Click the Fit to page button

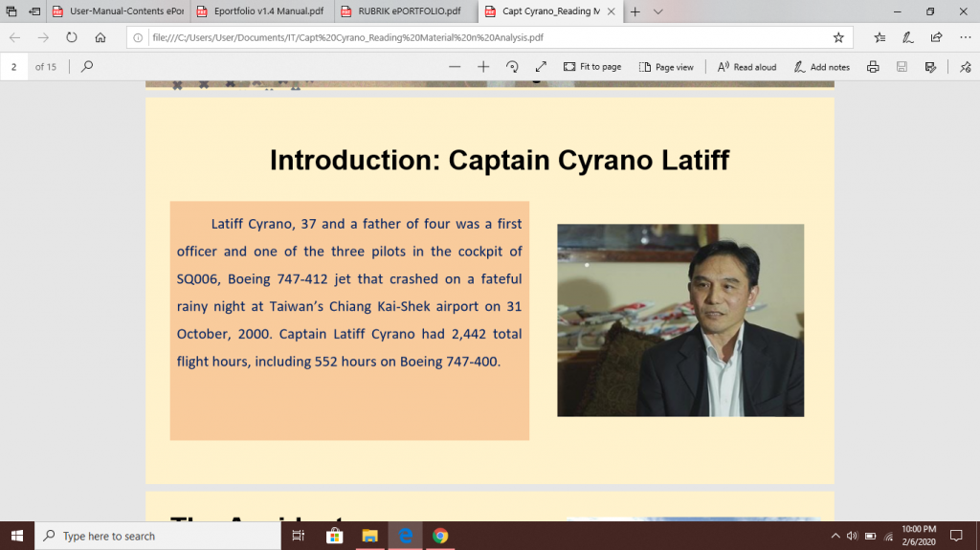coord(592,67)
